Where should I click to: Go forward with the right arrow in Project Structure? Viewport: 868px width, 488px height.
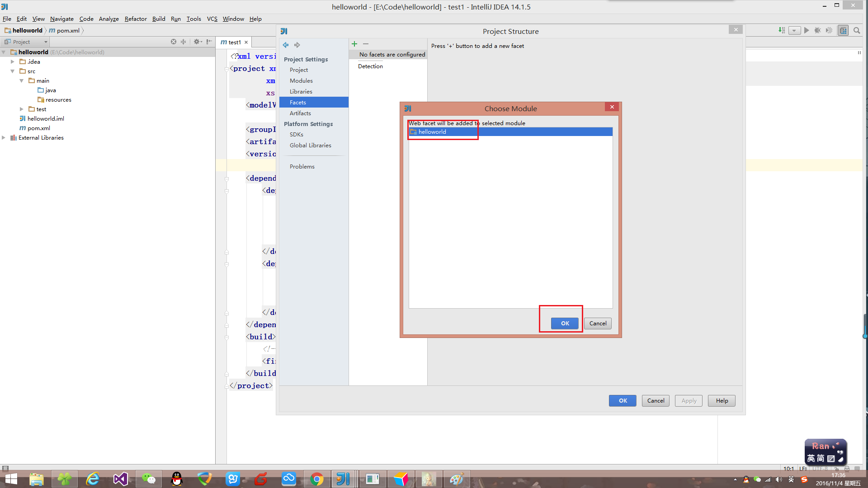[x=297, y=45]
